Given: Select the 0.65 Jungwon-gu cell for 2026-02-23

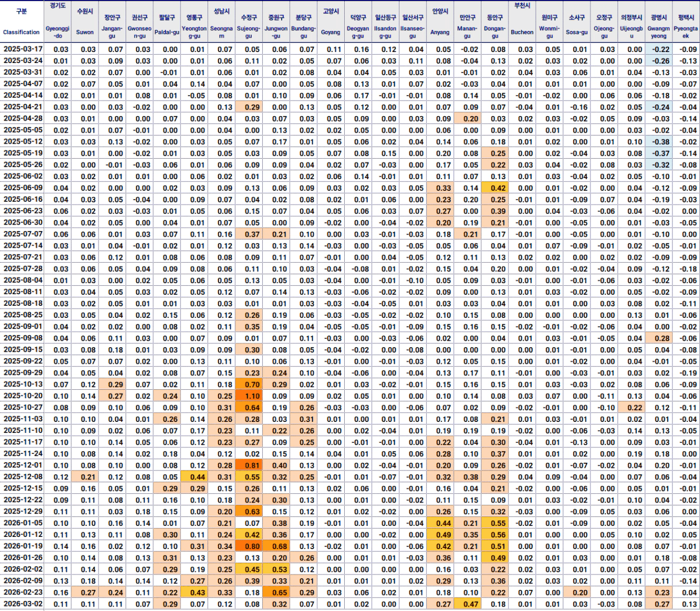Looking at the screenshot, I should tap(276, 592).
